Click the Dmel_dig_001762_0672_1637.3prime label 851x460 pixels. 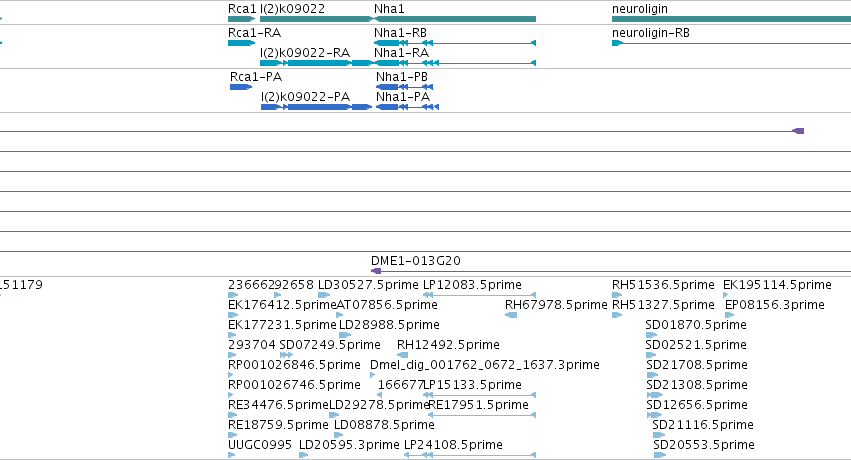click(x=485, y=365)
